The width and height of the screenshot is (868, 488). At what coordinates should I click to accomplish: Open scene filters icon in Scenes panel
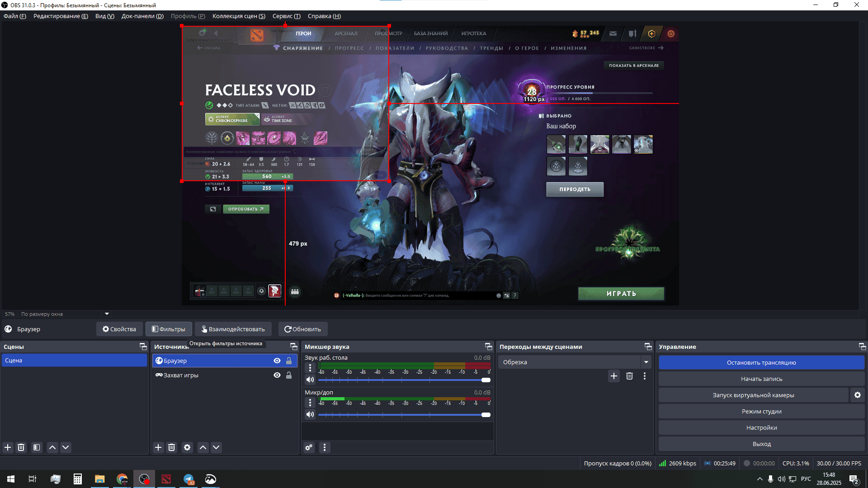(37, 447)
